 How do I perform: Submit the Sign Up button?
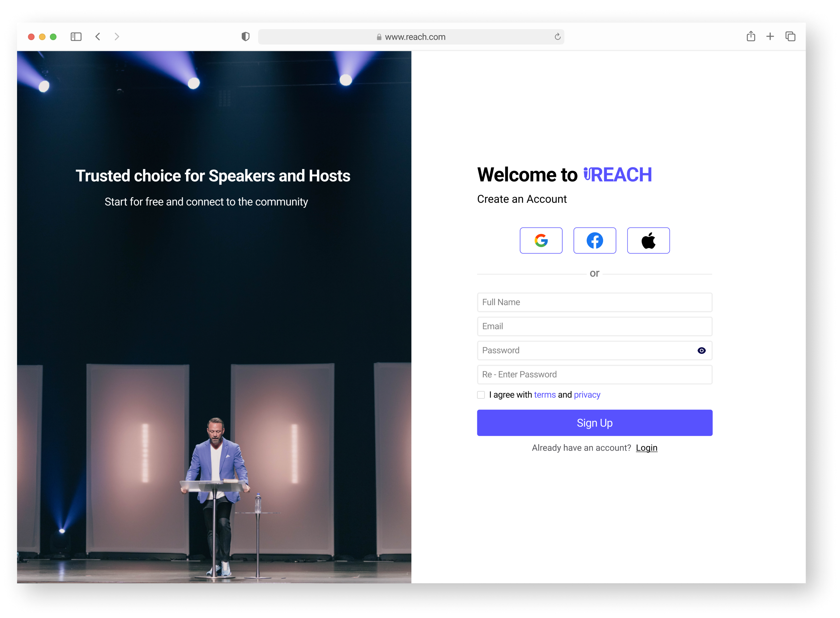pyautogui.click(x=594, y=423)
